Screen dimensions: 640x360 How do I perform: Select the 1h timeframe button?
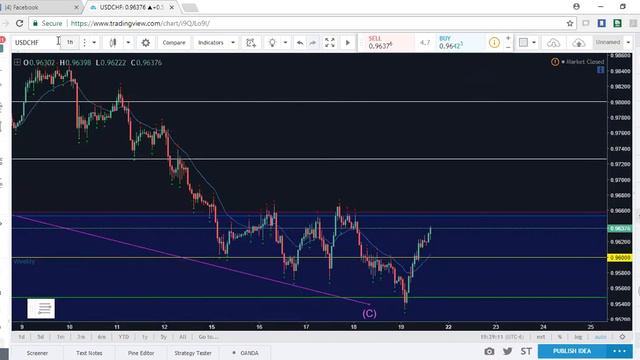(70, 42)
